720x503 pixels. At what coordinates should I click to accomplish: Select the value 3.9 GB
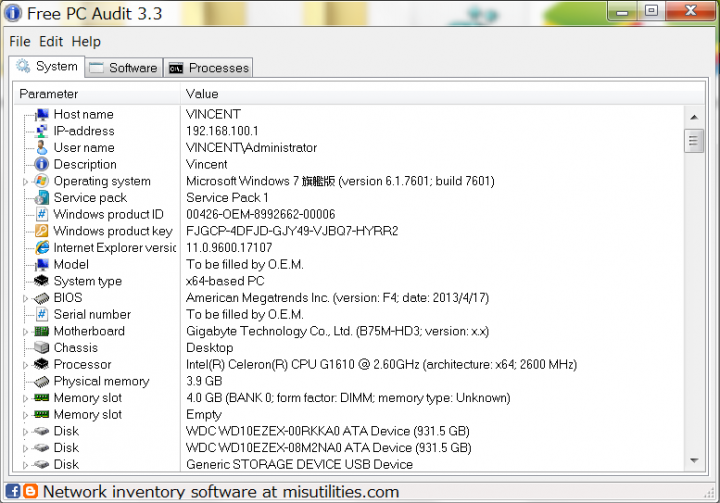pyautogui.click(x=204, y=381)
